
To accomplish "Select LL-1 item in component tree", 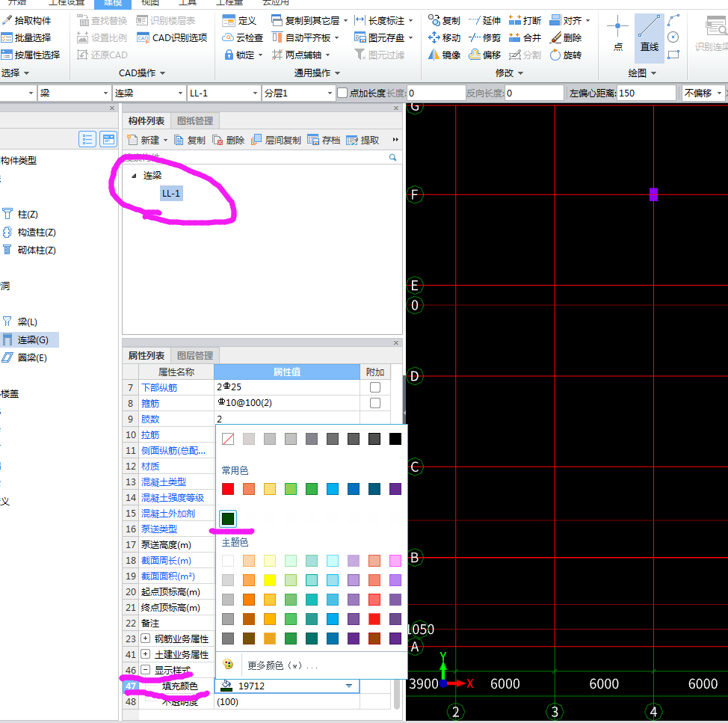I will point(171,194).
